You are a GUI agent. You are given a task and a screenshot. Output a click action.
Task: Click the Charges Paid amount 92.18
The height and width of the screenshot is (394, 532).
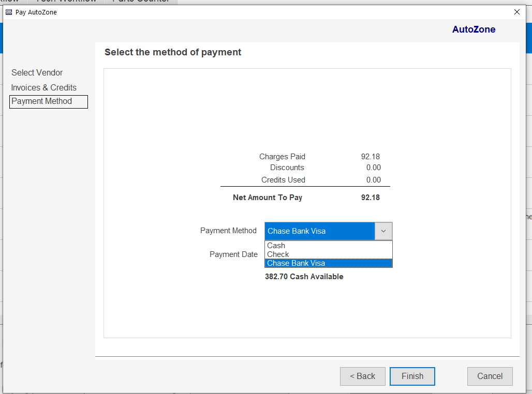370,157
